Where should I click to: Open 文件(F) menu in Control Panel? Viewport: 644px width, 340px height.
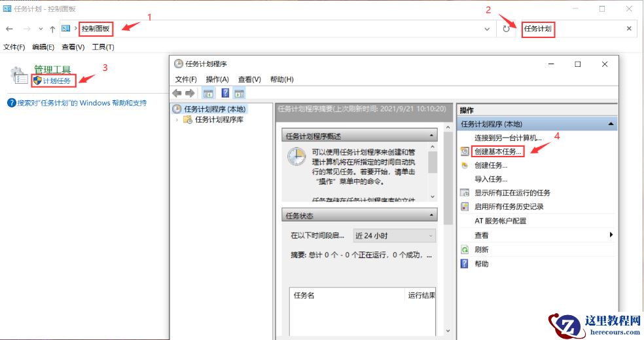click(14, 47)
